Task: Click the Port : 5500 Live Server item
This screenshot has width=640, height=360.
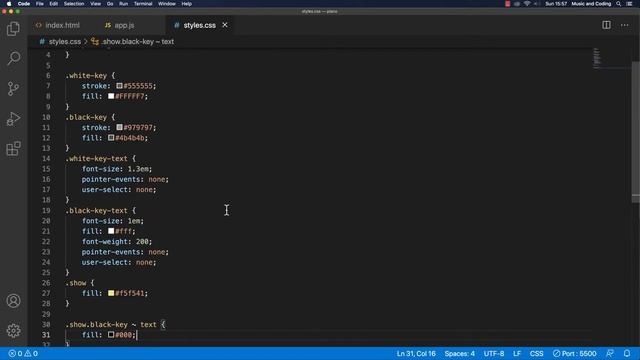Action: click(x=574, y=353)
